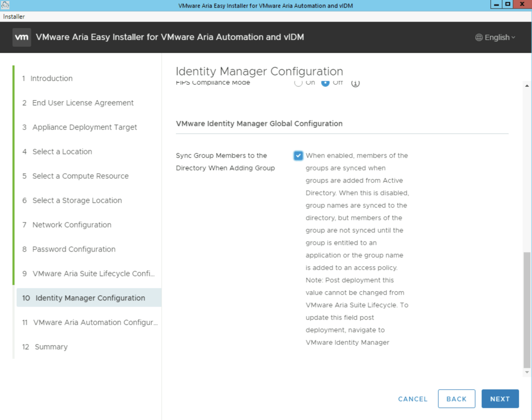Click 'Identity Manager Configuration' page title

(x=260, y=72)
